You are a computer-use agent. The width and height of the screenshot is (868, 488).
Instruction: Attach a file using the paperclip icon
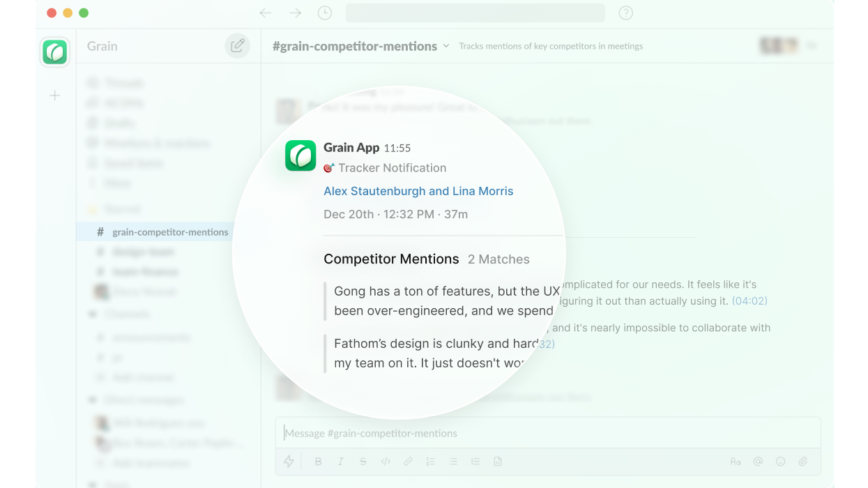click(x=802, y=461)
